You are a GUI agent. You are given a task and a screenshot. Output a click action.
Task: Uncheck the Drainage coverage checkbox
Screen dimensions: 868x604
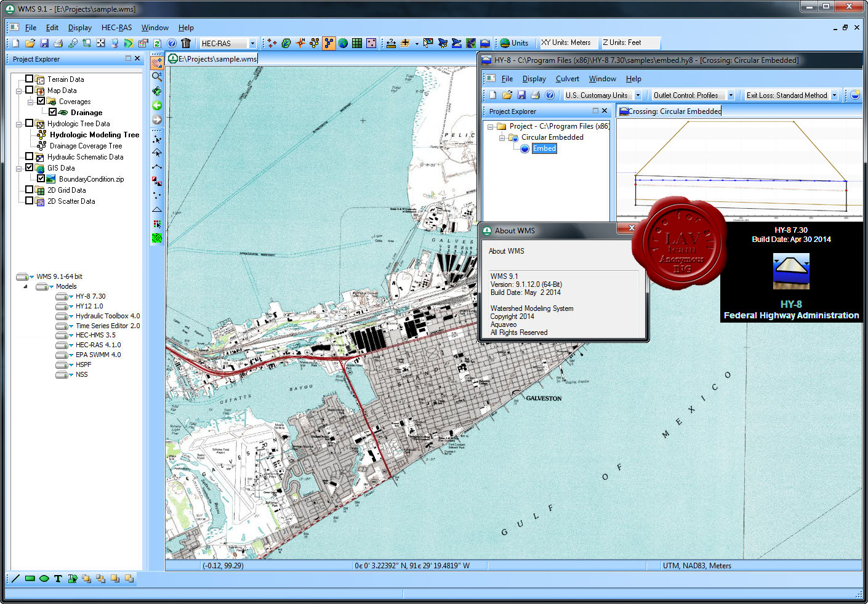click(x=52, y=112)
